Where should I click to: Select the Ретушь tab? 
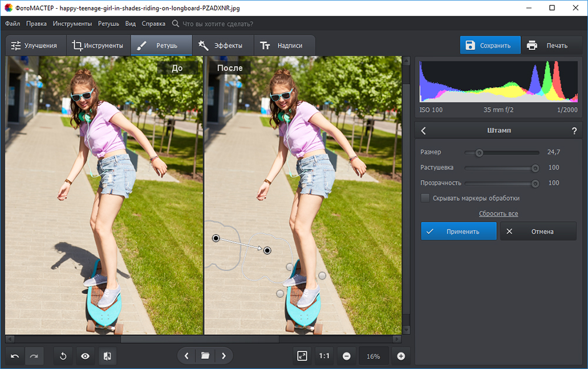(161, 45)
